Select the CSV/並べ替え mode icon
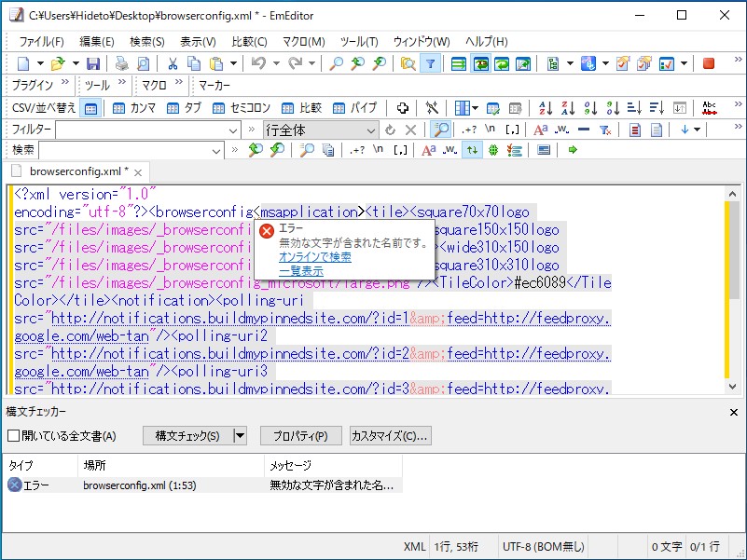This screenshot has height=560, width=747. [89, 107]
